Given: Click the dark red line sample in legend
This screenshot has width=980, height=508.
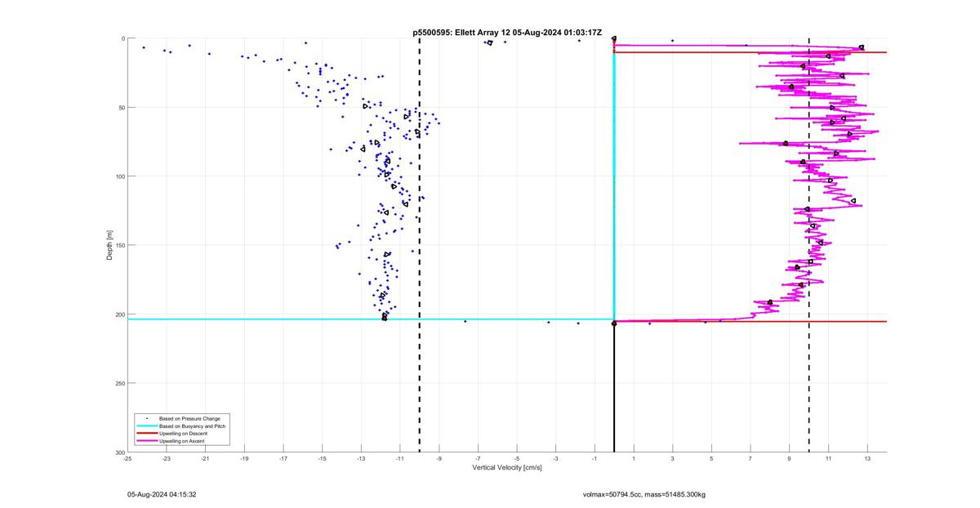Looking at the screenshot, I should click(x=147, y=434).
